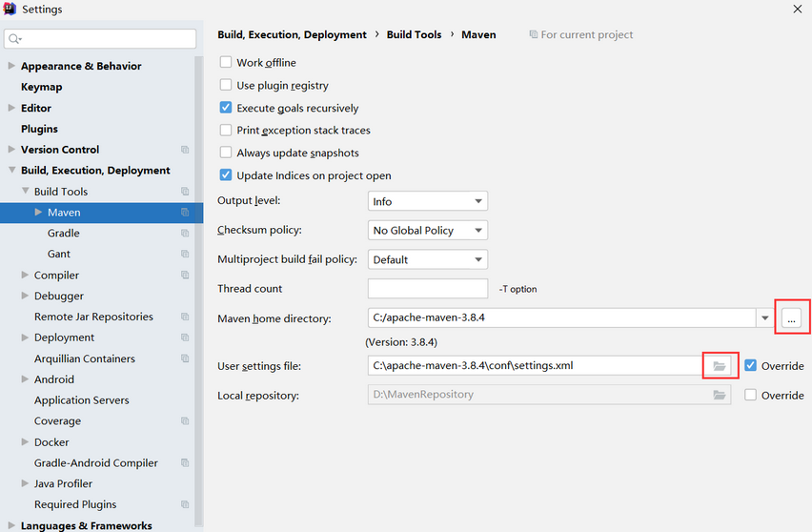The image size is (812, 532).
Task: Expand the Docker node arrow
Action: (25, 441)
